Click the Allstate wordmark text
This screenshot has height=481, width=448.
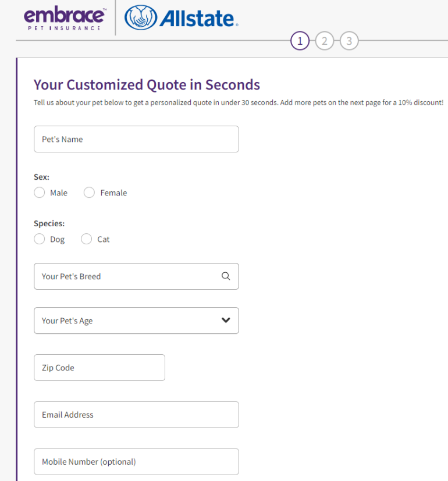coord(198,19)
